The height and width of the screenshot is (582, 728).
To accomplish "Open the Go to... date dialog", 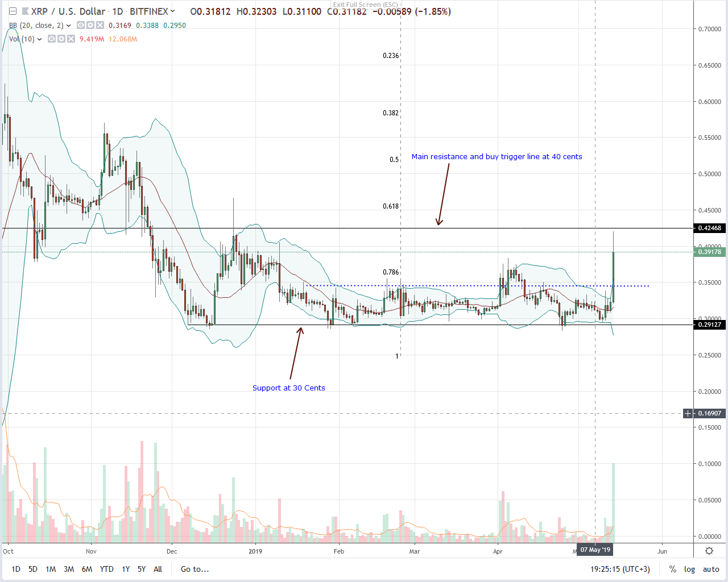I will tap(195, 569).
